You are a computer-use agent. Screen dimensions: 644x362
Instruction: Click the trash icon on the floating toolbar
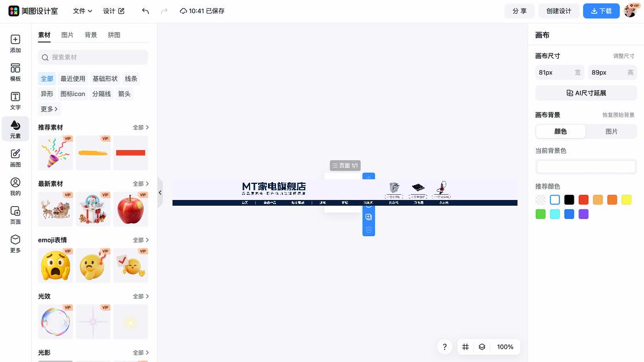[369, 229]
